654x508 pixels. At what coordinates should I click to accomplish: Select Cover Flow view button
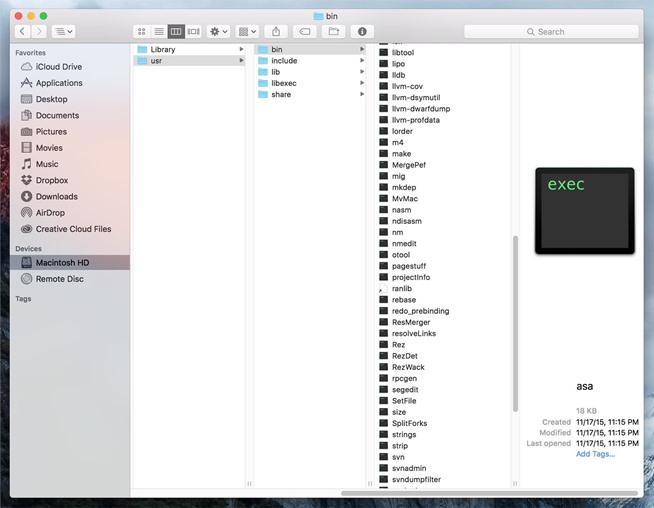(194, 32)
